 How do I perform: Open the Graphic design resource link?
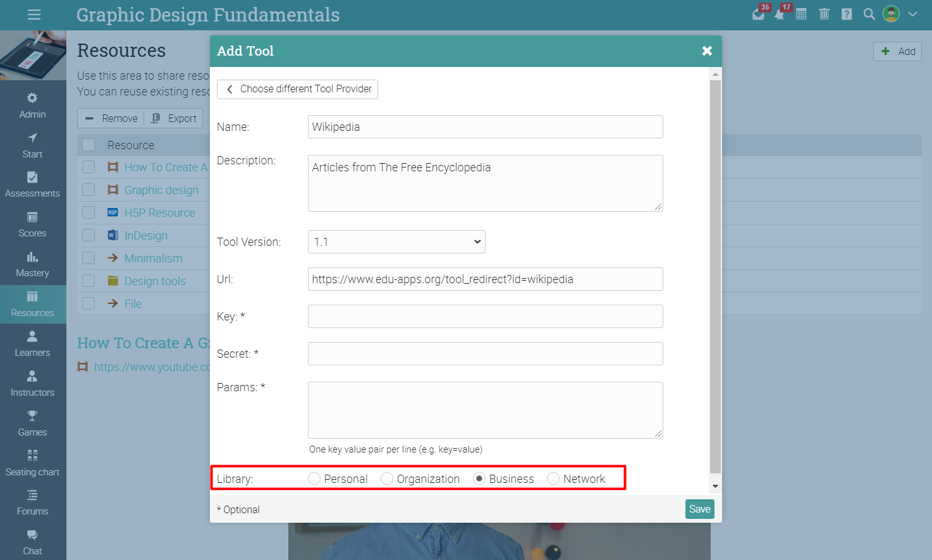[x=161, y=190]
